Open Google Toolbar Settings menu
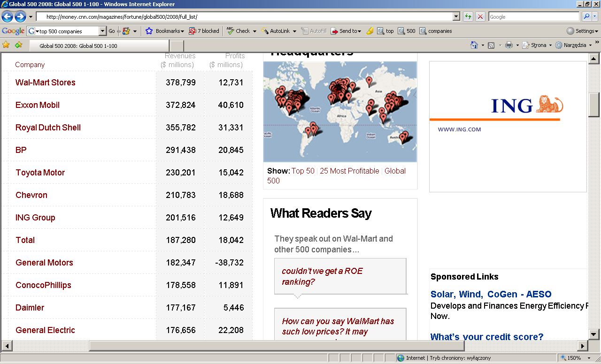The height and width of the screenshot is (364, 601). coord(583,31)
